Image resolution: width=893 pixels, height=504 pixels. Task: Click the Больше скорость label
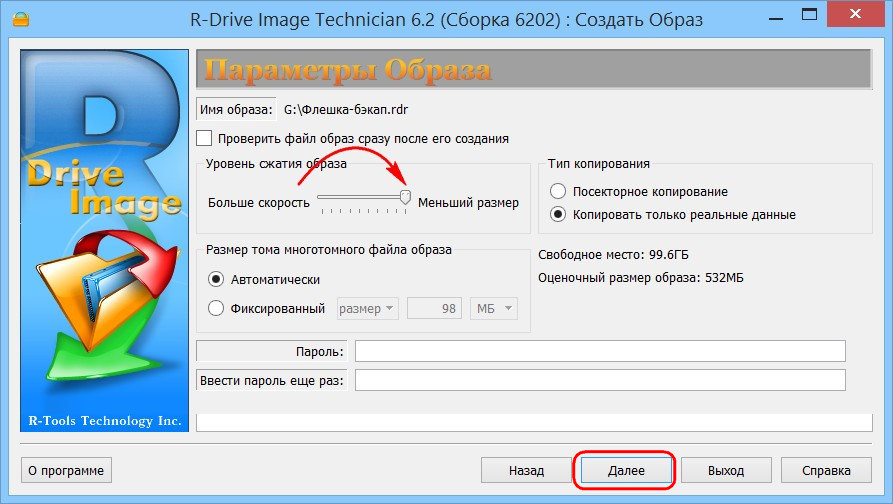259,203
